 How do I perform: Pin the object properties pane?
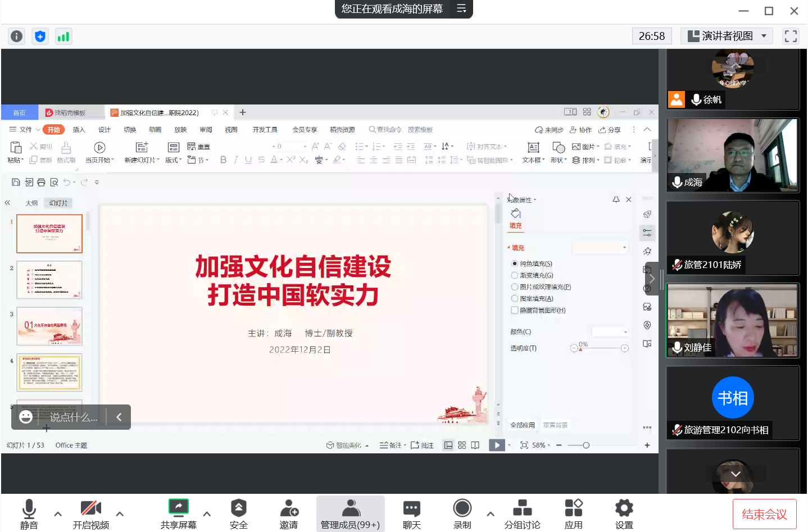[616, 199]
